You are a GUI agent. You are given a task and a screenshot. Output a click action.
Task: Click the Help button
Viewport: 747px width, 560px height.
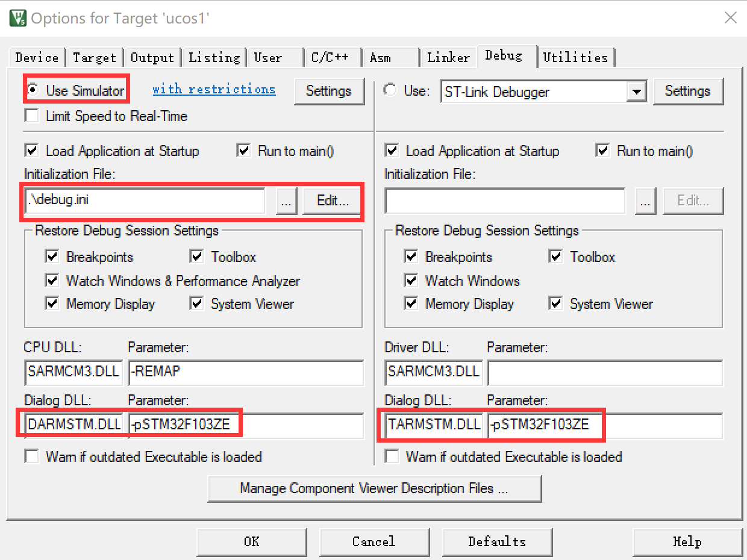pos(687,542)
